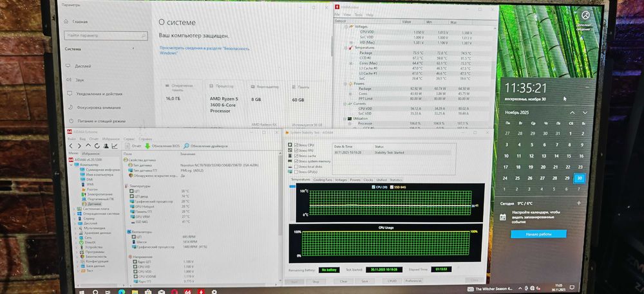Image resolution: width=644 pixels, height=294 pixels.
Task: Switch to Statistics tab
Action: tap(396, 179)
